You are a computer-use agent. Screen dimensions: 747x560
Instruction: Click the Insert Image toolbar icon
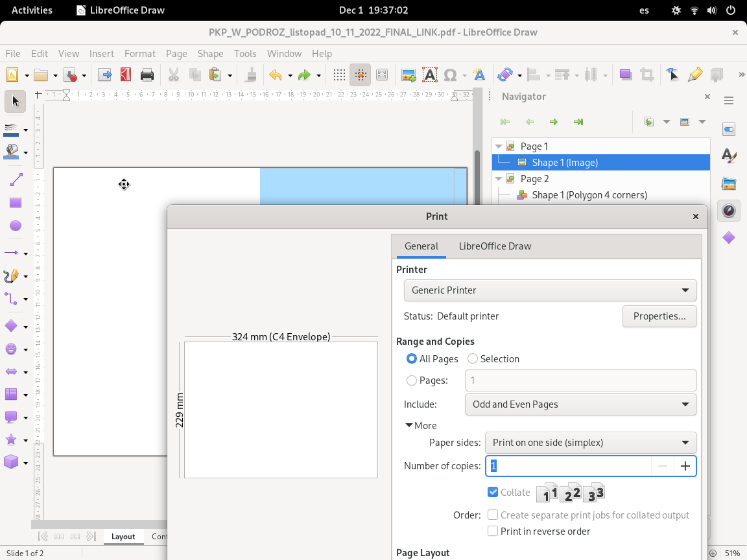click(x=409, y=75)
